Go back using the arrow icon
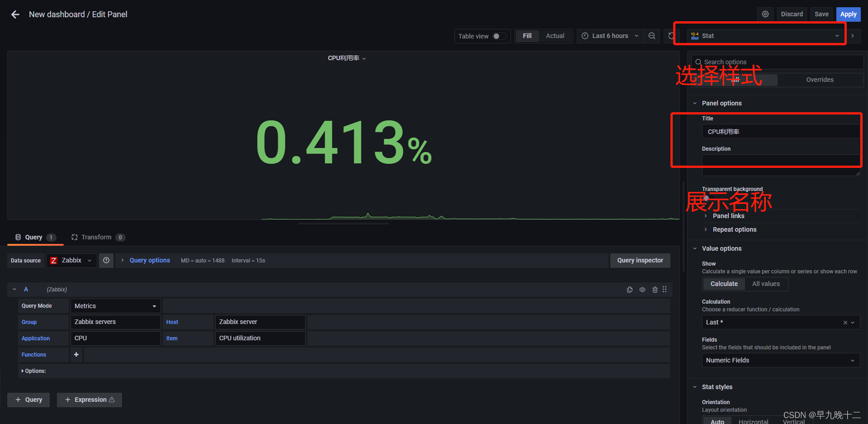The width and height of the screenshot is (868, 424). click(15, 14)
